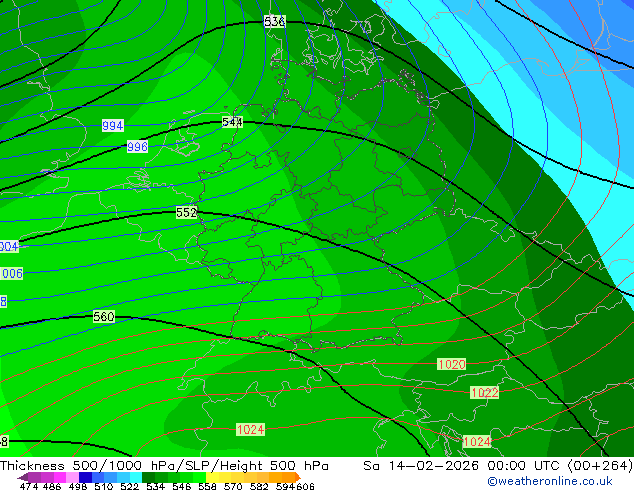
Task: Click the legend value 522
Action: (129, 486)
